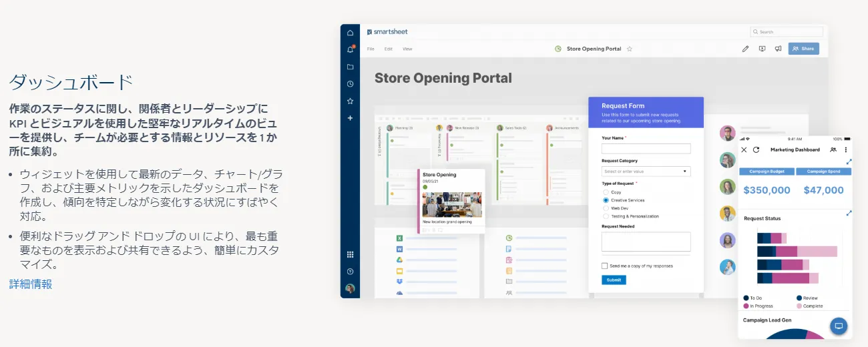Click the gray folder icon in list
Screen dimensions: 868x347
tap(509, 282)
